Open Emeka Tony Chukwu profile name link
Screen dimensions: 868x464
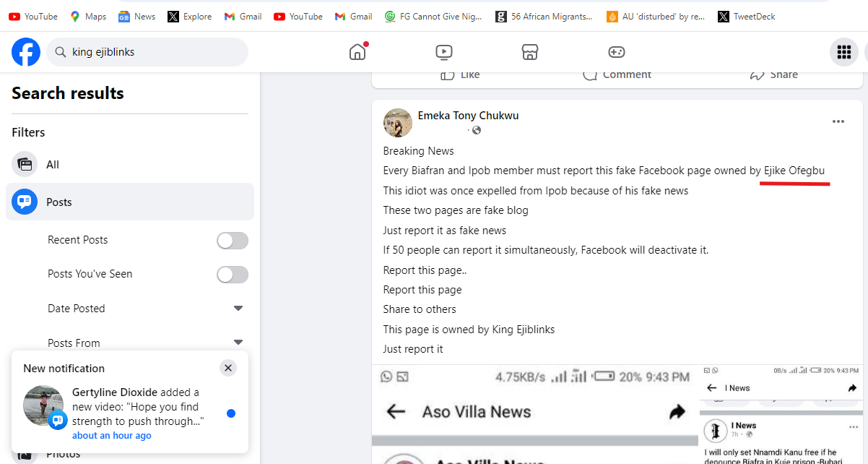[x=468, y=116]
